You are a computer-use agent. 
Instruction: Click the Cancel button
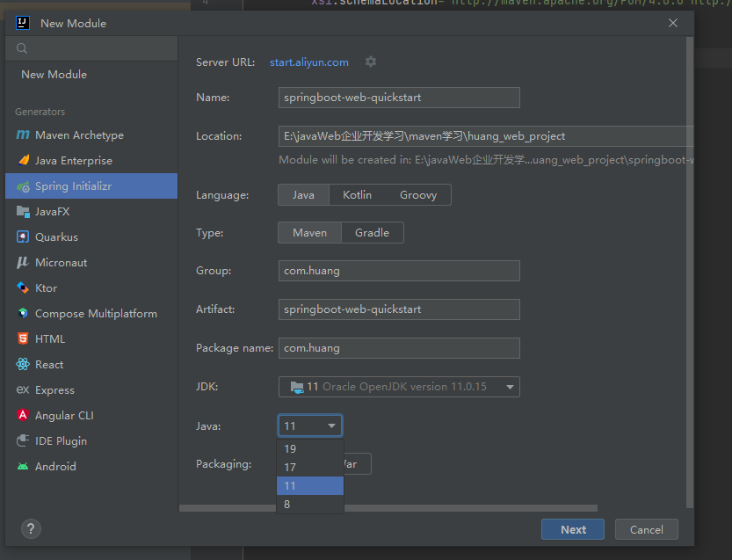pos(647,529)
